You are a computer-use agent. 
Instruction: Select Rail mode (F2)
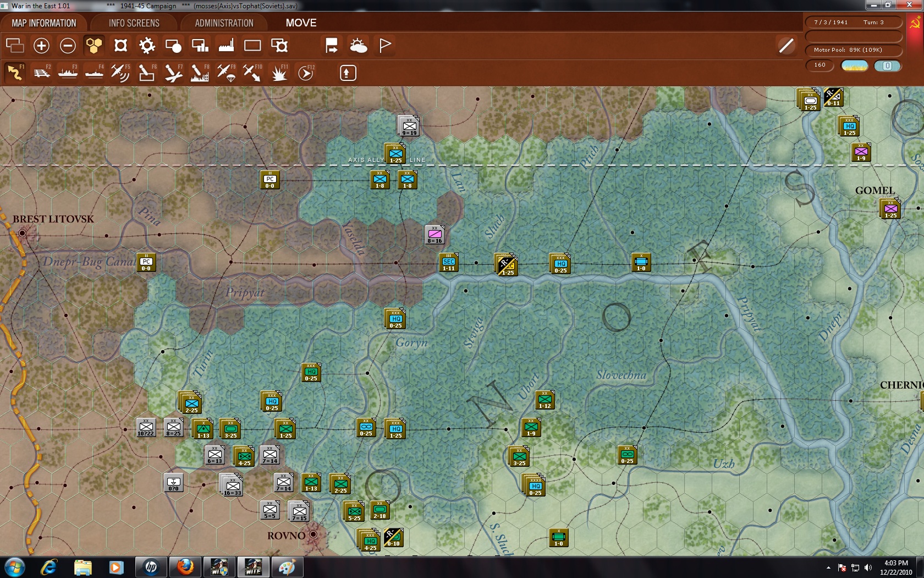[41, 73]
